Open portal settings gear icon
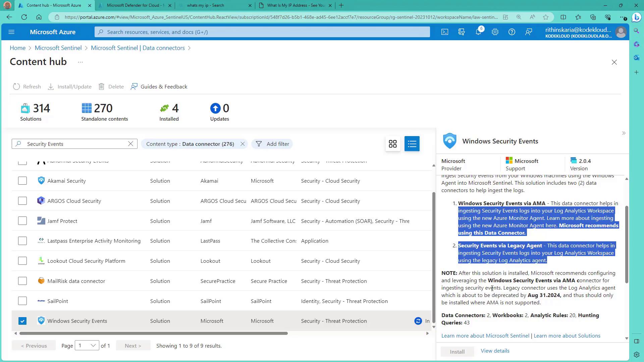This screenshot has height=362, width=644. [495, 32]
